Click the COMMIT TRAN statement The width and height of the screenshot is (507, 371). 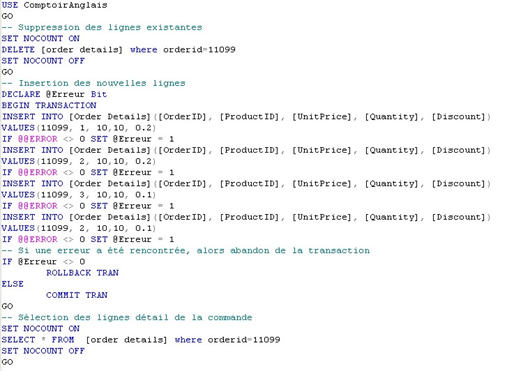(x=77, y=295)
